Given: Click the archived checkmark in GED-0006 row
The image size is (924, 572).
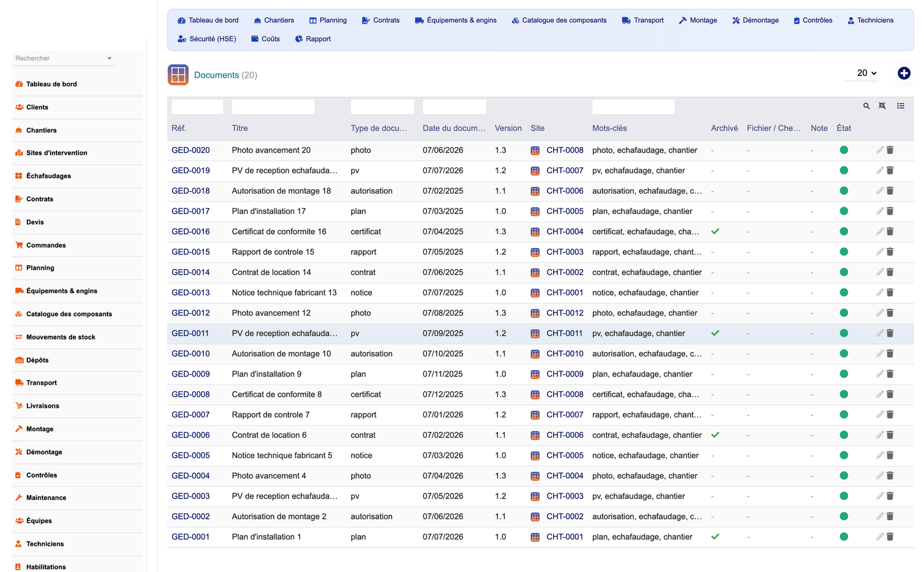Looking at the screenshot, I should click(x=716, y=435).
